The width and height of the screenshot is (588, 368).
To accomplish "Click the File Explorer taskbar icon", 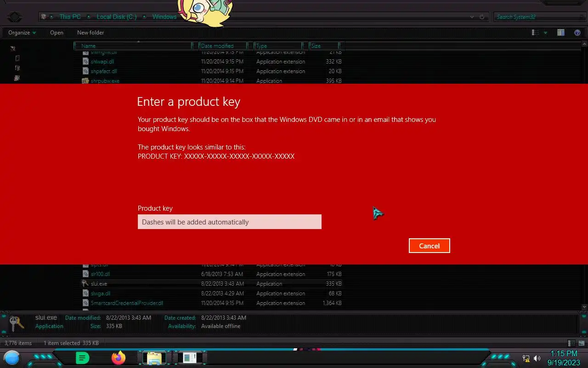I will [154, 357].
